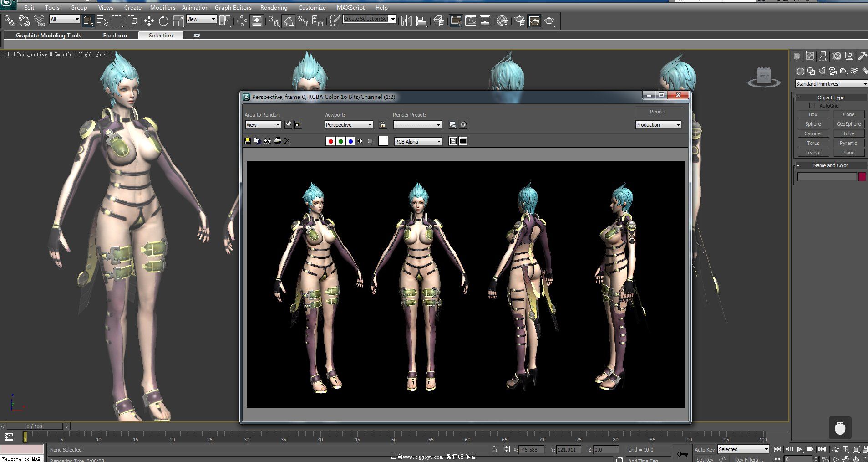Toggle 3D Snaps in main toolbar

(x=274, y=21)
